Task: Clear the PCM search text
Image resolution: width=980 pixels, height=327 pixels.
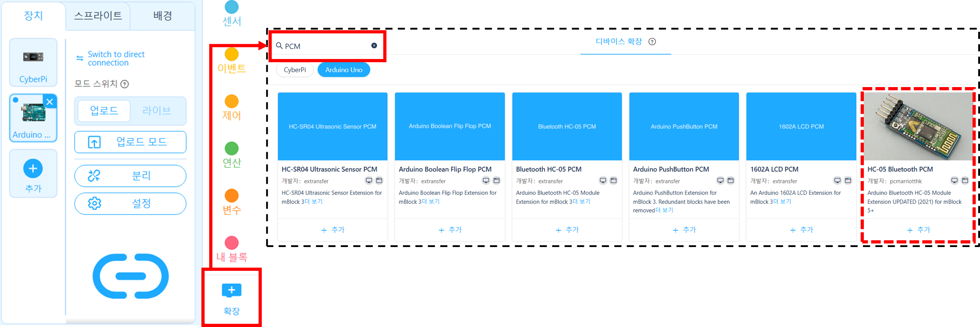Action: 374,46
